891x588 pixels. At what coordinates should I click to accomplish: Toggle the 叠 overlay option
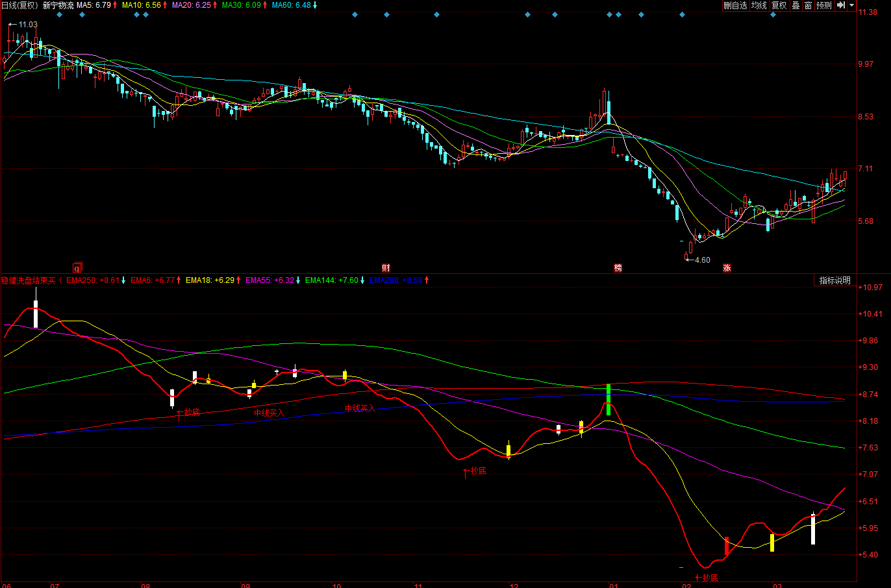click(796, 5)
